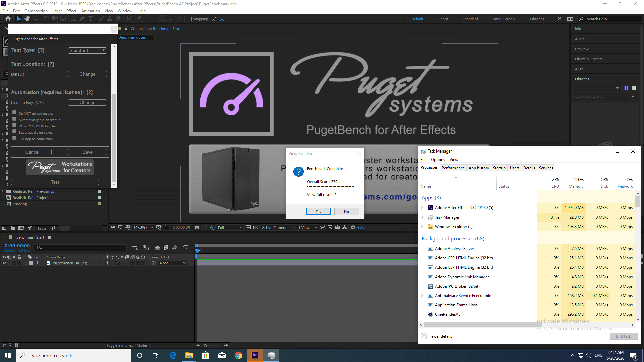This screenshot has height=362, width=644.
Task: Select the Type text tool
Action: [91, 19]
